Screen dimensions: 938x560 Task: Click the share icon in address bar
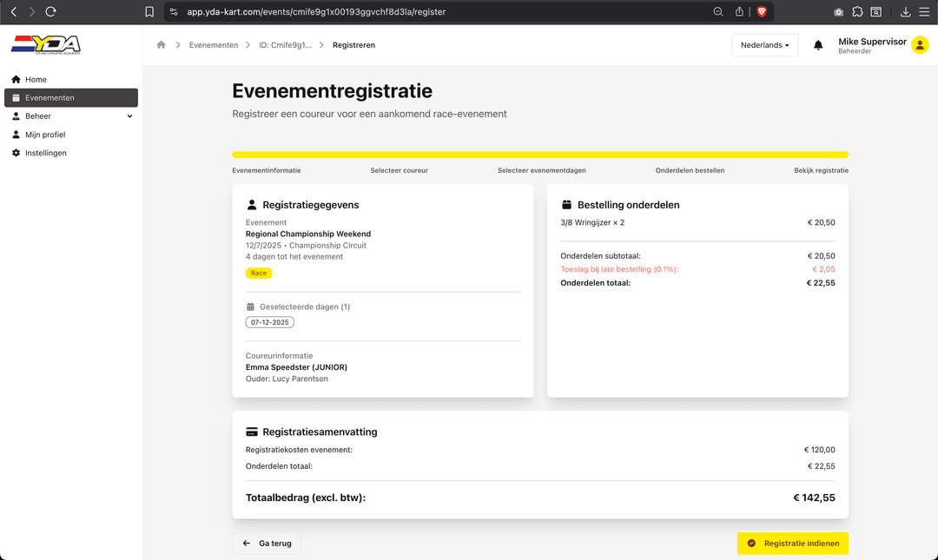click(x=740, y=12)
